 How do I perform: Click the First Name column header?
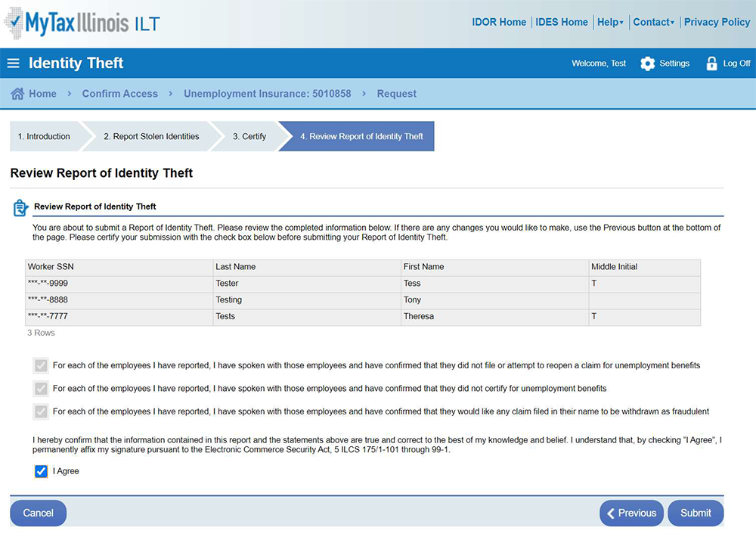[x=494, y=267]
